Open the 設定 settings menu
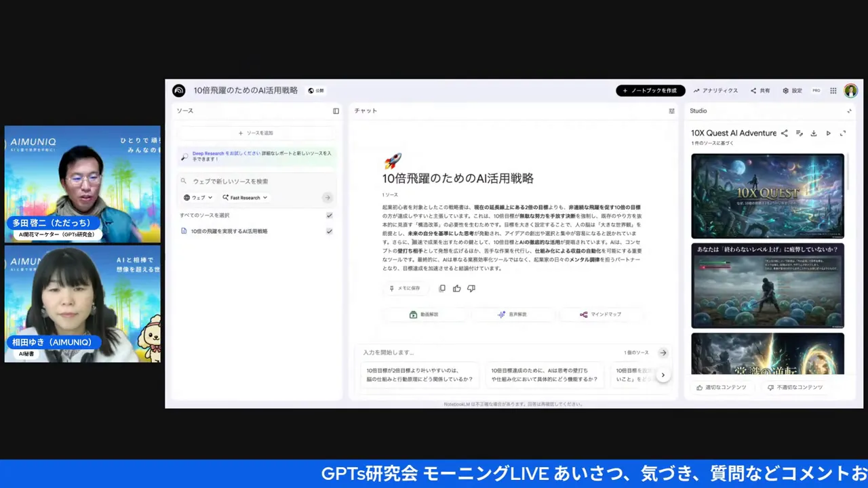 793,90
